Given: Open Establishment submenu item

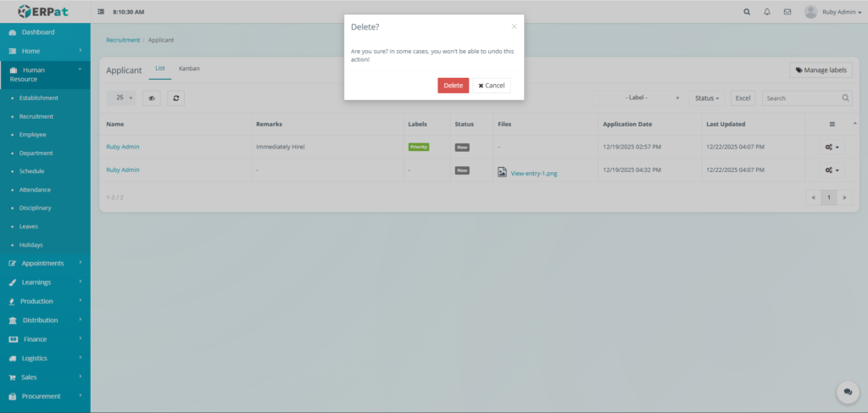Looking at the screenshot, I should pos(39,98).
